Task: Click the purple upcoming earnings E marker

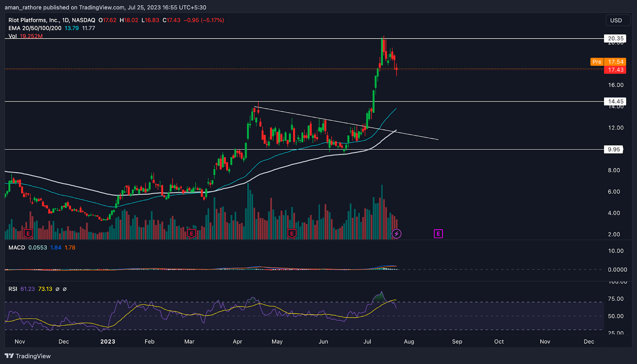Action: (438, 234)
